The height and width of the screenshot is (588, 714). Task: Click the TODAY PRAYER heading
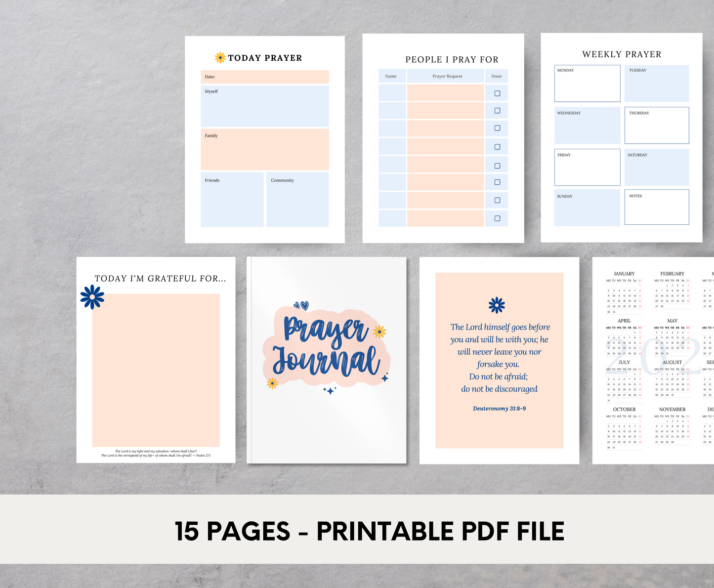[265, 58]
